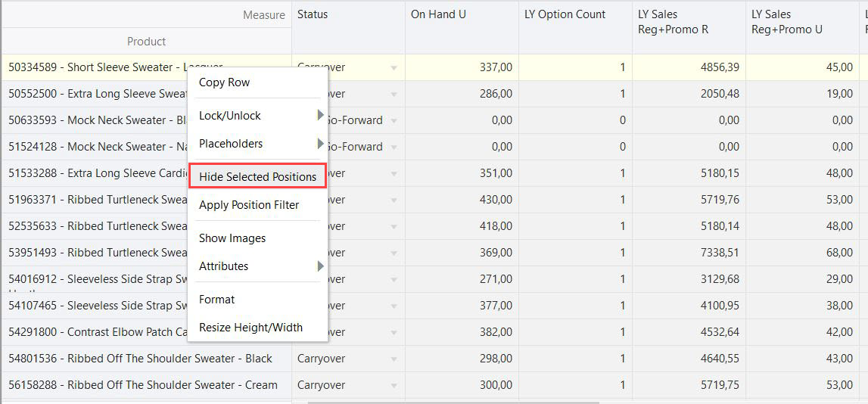This screenshot has width=868, height=404.
Task: Open the Lock/Unlock submenu
Action: [258, 116]
